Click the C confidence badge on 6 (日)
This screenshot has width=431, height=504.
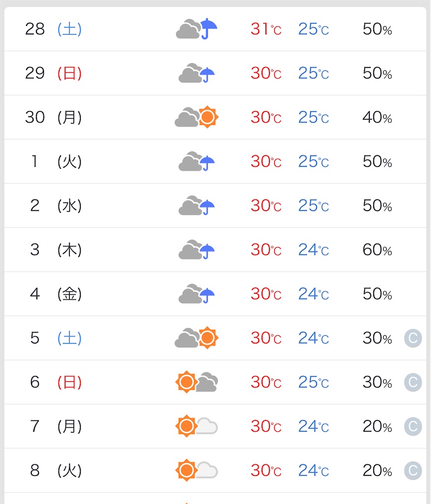pyautogui.click(x=413, y=382)
